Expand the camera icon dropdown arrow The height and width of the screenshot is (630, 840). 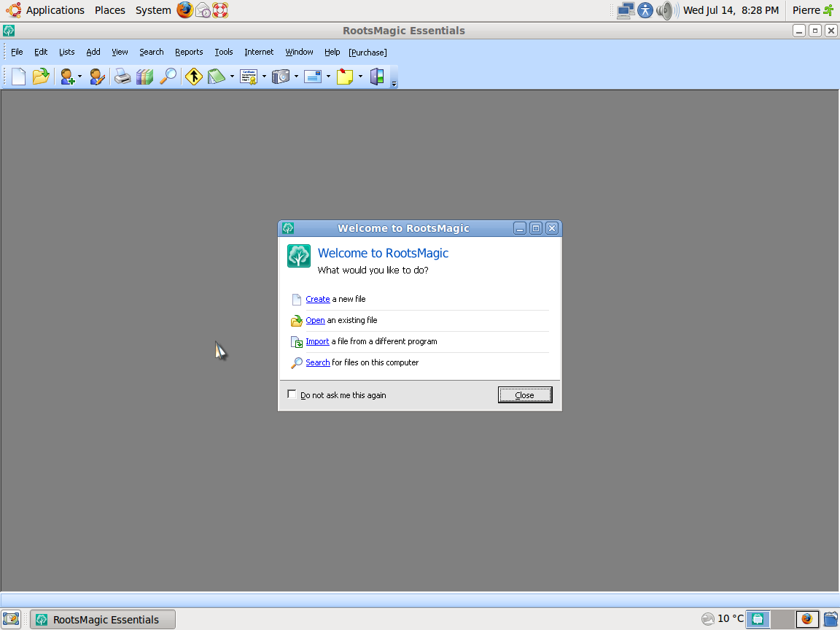pyautogui.click(x=296, y=77)
